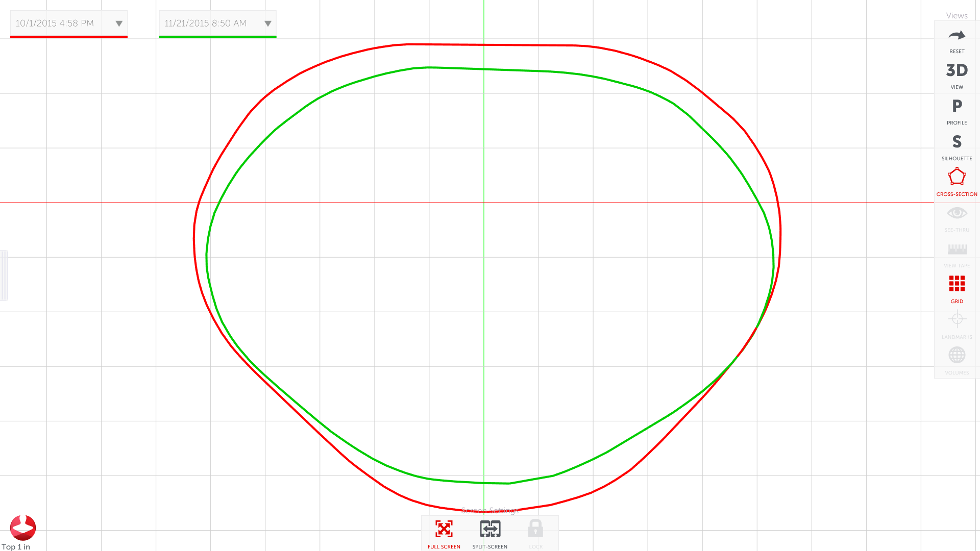Click the Views panel header
Viewport: 980px width, 551px height.
[x=957, y=16]
